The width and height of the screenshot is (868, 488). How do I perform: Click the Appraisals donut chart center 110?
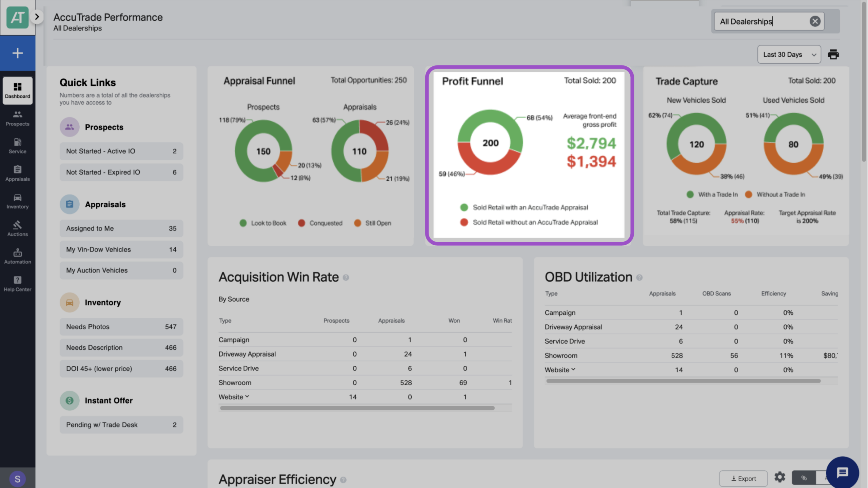pos(359,151)
